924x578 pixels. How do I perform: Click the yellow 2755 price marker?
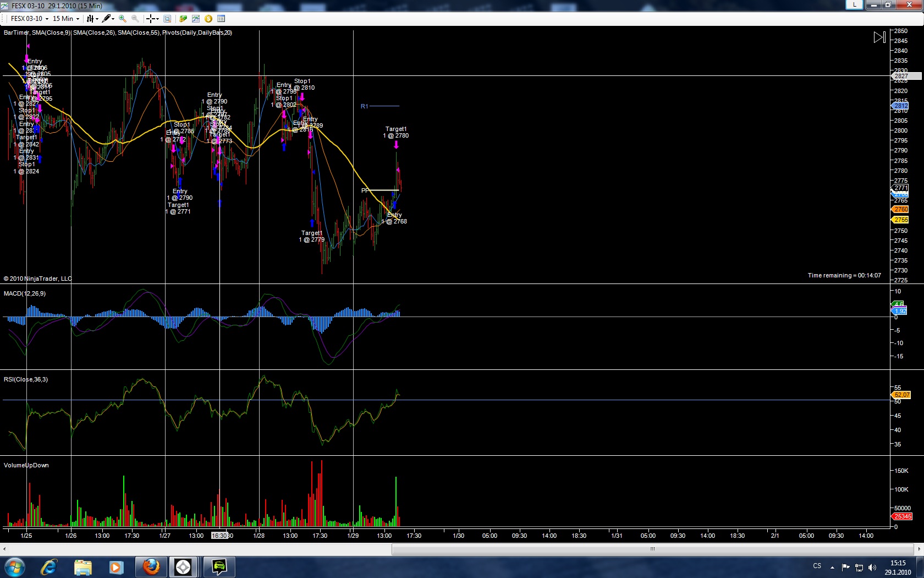pyautogui.click(x=900, y=220)
